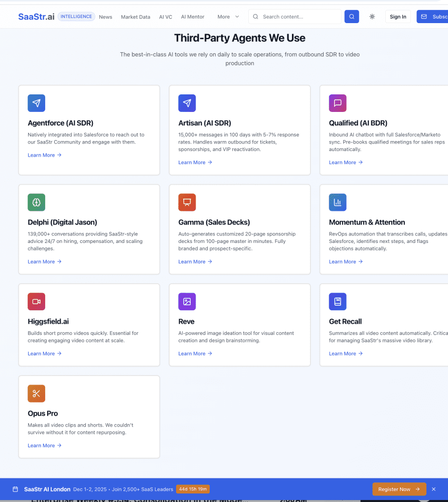This screenshot has height=502, width=448.
Task: Open Learn More under Delphi
Action: coord(45,262)
